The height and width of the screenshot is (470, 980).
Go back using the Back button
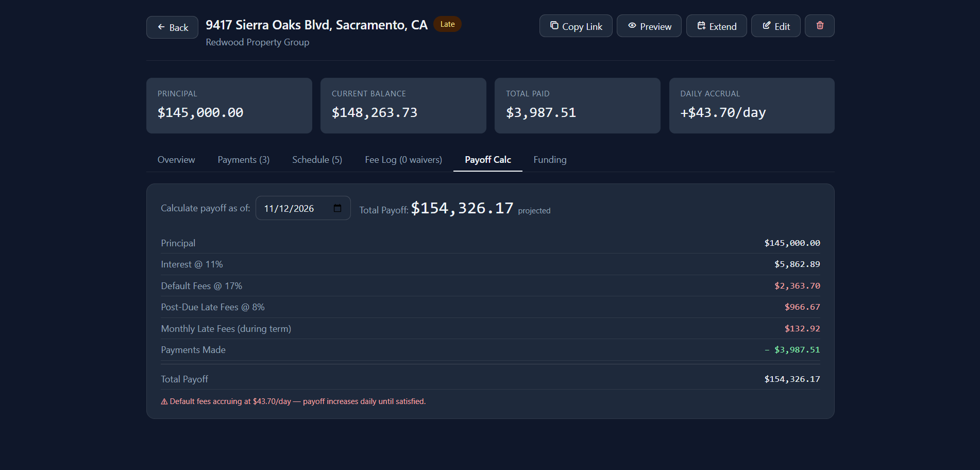coord(172,27)
